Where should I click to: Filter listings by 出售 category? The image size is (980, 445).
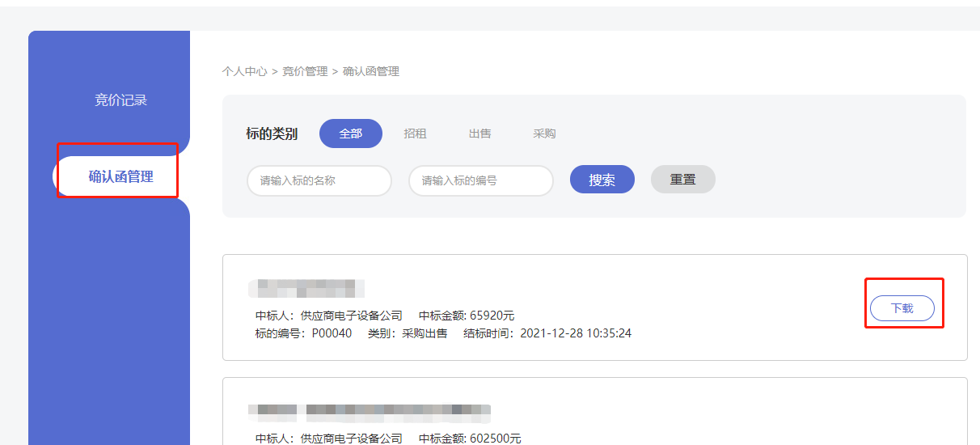tap(479, 133)
